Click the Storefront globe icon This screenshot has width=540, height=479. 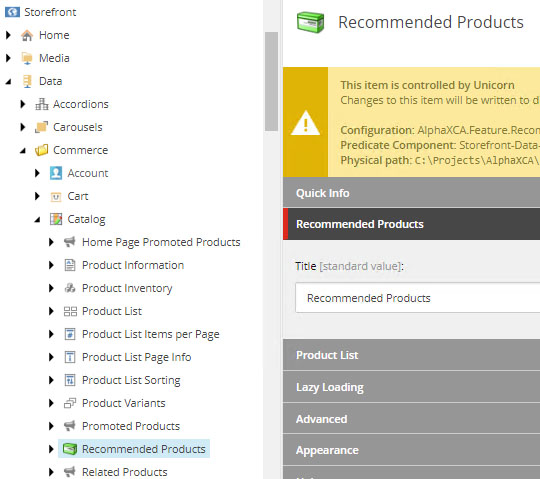coord(12,12)
